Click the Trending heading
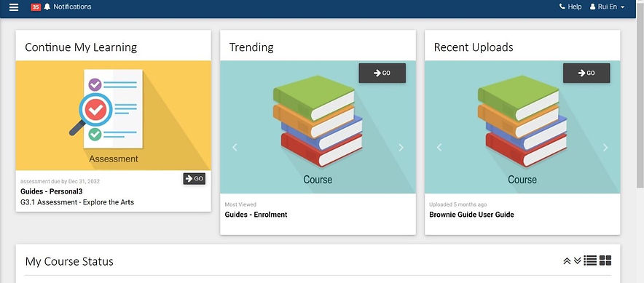The image size is (644, 283). point(251,47)
